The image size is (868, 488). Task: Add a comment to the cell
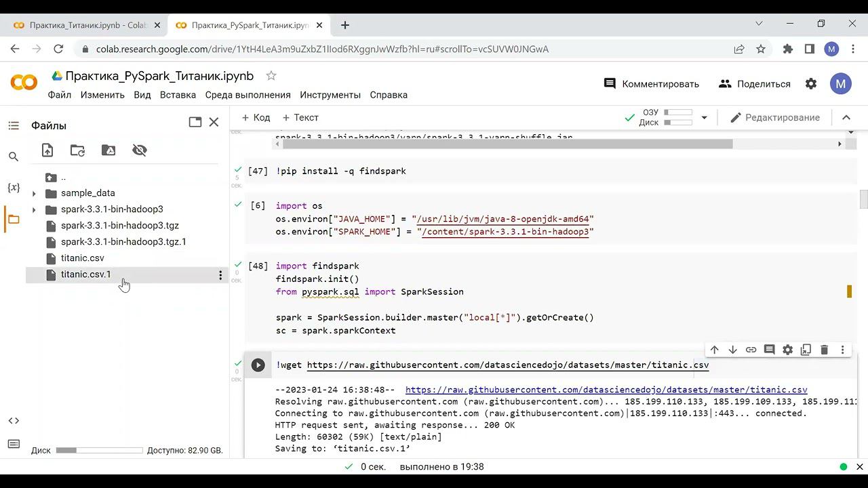tap(769, 350)
